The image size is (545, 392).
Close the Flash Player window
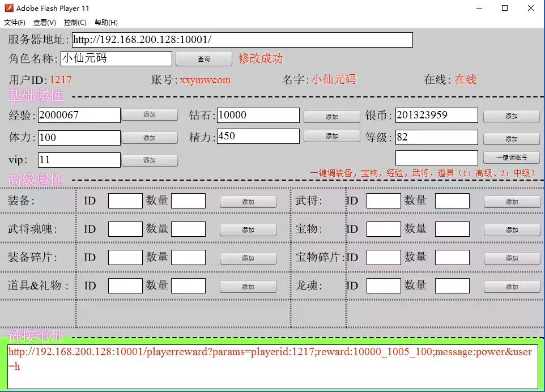click(x=530, y=8)
